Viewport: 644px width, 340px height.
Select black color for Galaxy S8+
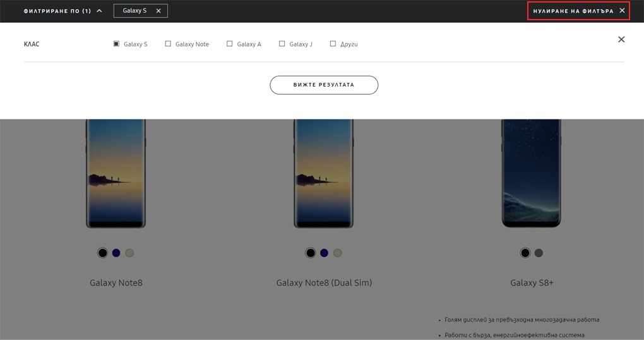tap(525, 253)
